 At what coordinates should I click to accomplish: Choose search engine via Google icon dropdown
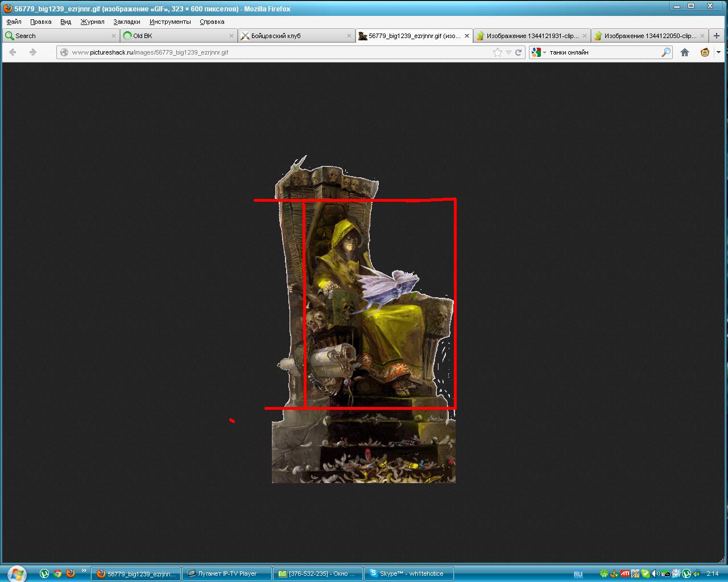click(x=538, y=52)
